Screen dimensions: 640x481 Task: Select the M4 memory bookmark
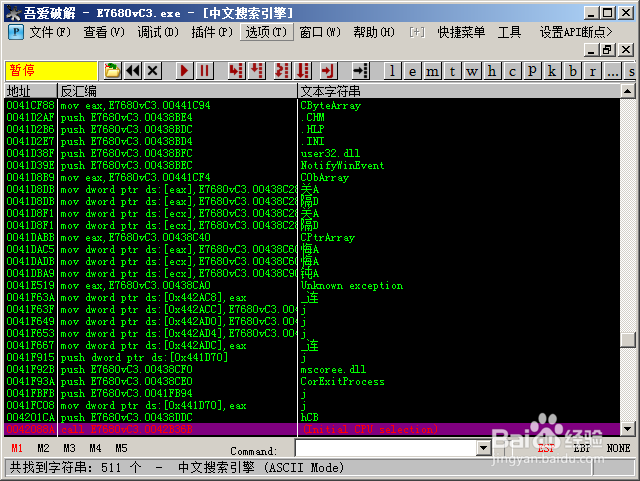95,448
